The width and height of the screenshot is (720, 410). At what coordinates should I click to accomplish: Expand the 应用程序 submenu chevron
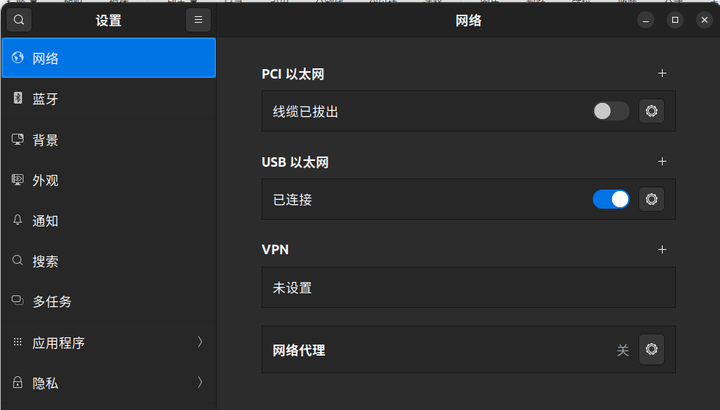pyautogui.click(x=199, y=342)
